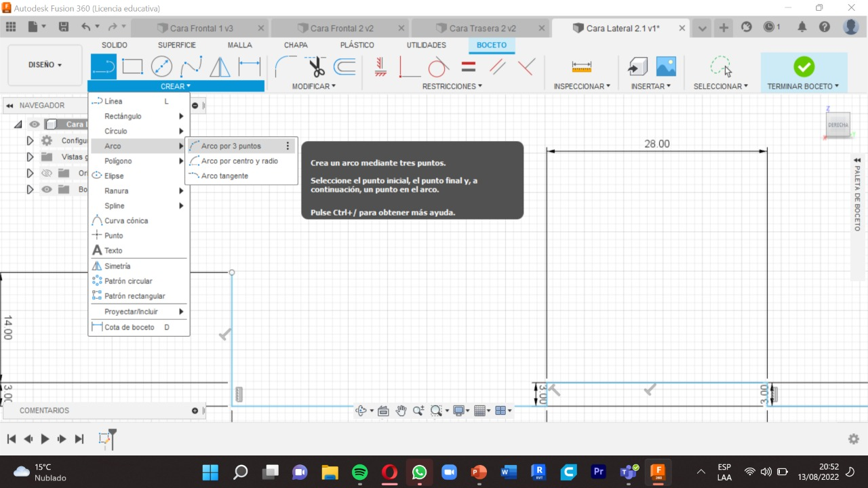This screenshot has width=868, height=488.
Task: Switch to the Cara Trasera 2 v2 document tab
Action: pyautogui.click(x=482, y=28)
